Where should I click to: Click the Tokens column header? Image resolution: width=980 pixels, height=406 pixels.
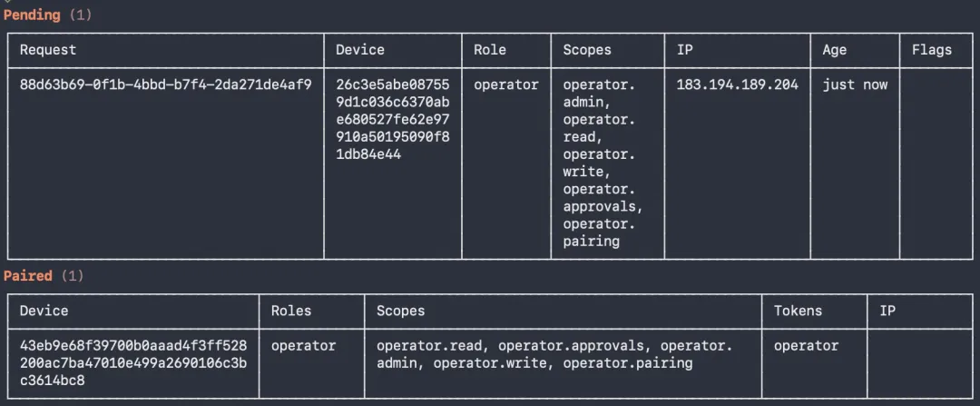point(798,311)
